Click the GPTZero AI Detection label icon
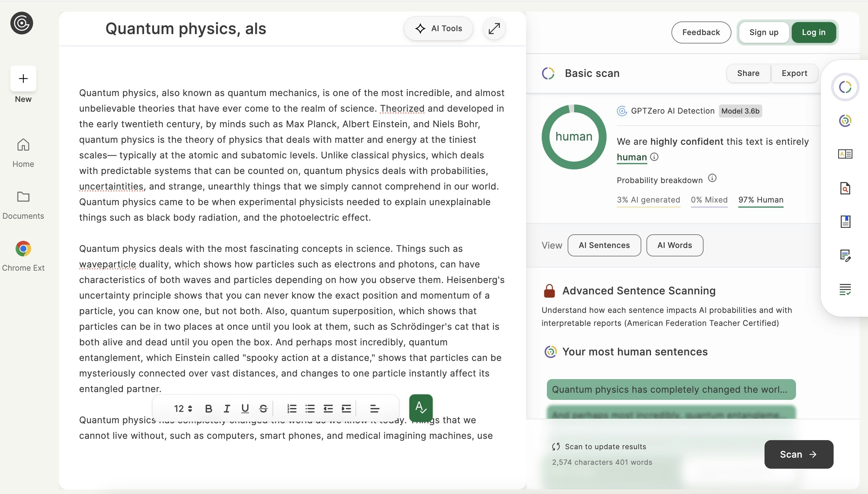Image resolution: width=868 pixels, height=494 pixels. (622, 111)
